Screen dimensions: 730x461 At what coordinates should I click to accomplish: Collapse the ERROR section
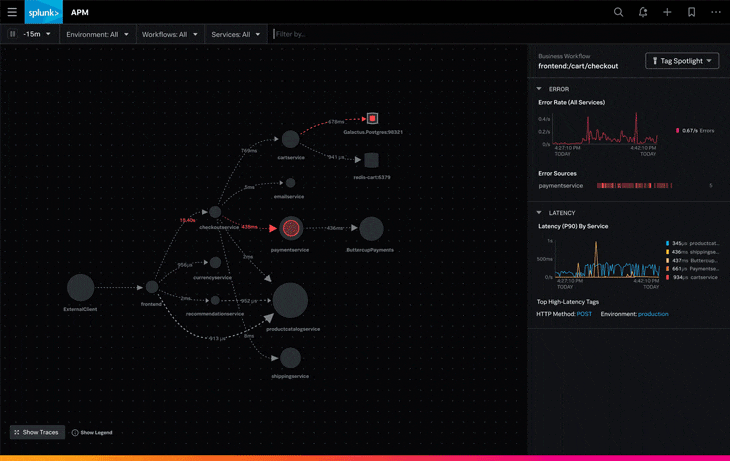pos(540,89)
